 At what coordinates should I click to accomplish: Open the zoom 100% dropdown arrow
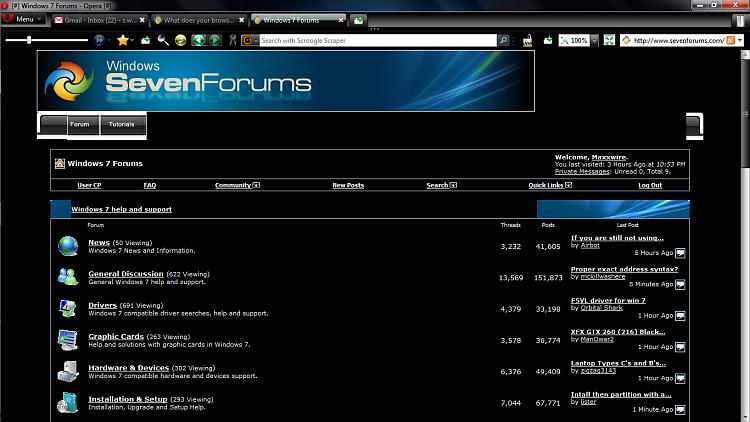595,41
